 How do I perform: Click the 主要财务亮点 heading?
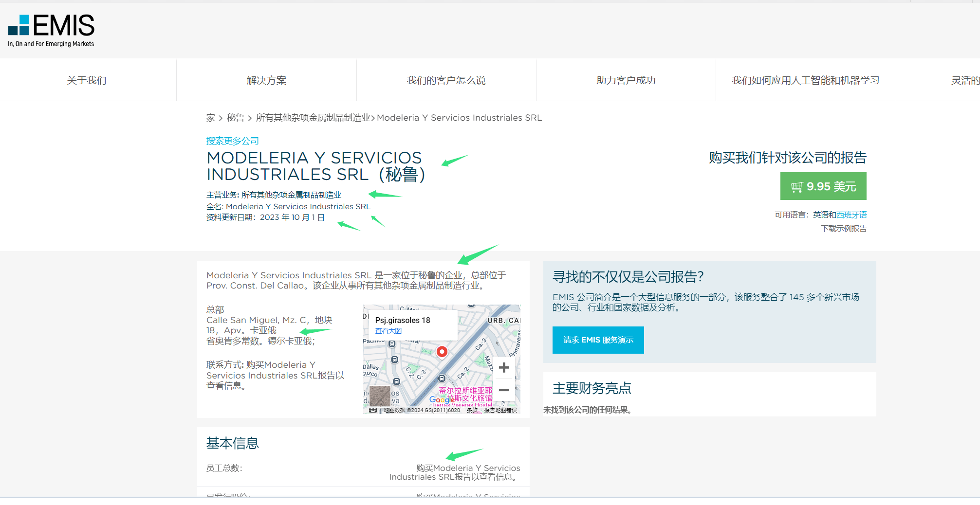pyautogui.click(x=592, y=388)
